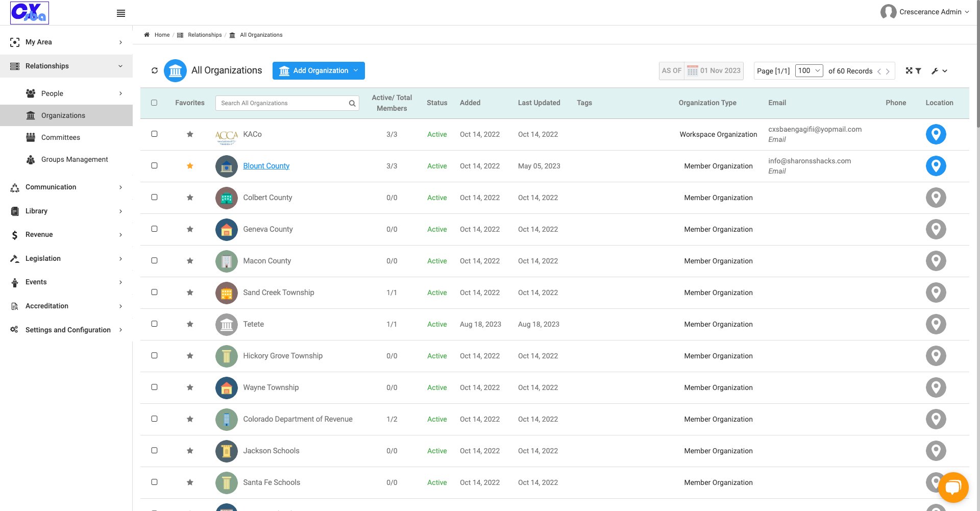Select Organizations sidebar item
The width and height of the screenshot is (980, 511).
(x=66, y=115)
